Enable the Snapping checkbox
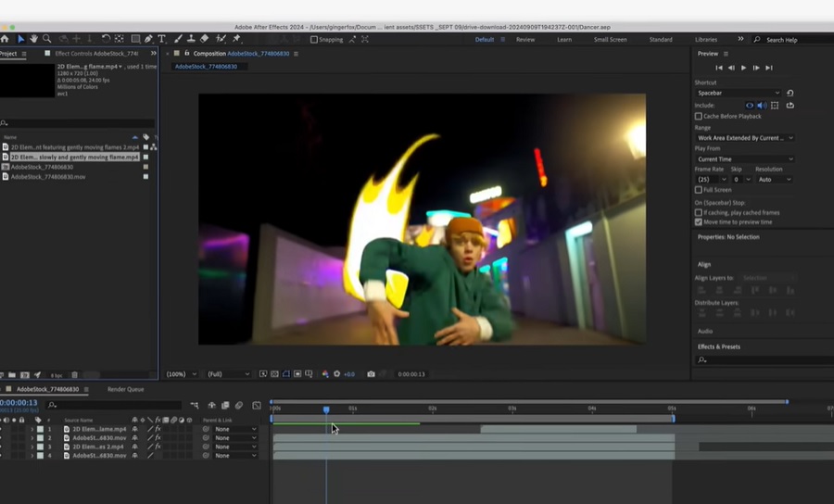834x504 pixels. point(314,39)
